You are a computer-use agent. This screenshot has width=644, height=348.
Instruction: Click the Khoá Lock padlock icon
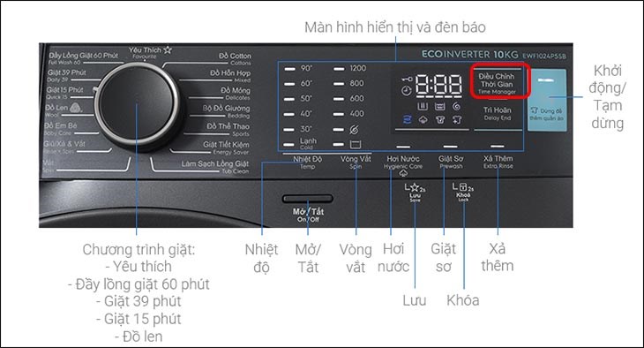point(463,187)
